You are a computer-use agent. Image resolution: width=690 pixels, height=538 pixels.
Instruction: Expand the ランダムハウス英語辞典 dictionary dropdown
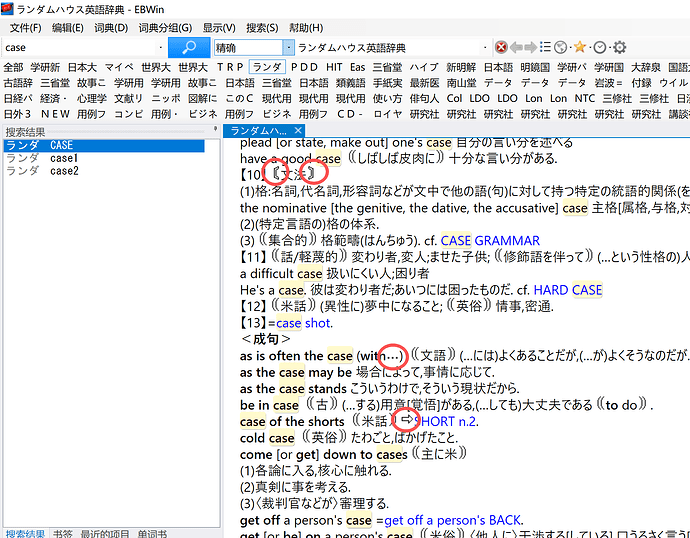click(x=485, y=48)
